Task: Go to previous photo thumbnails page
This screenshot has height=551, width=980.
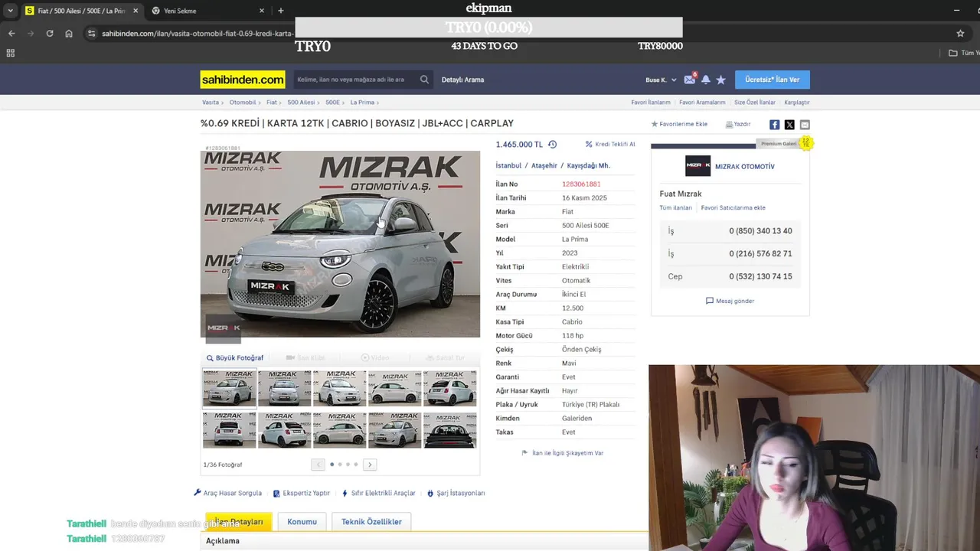Action: pyautogui.click(x=318, y=465)
